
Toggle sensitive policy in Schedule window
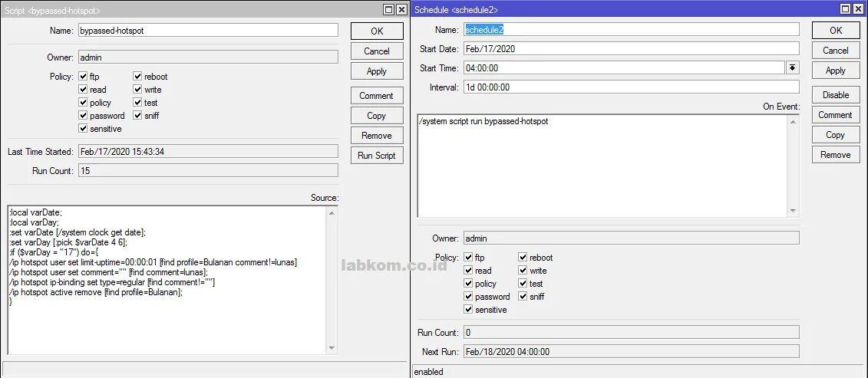pyautogui.click(x=468, y=309)
